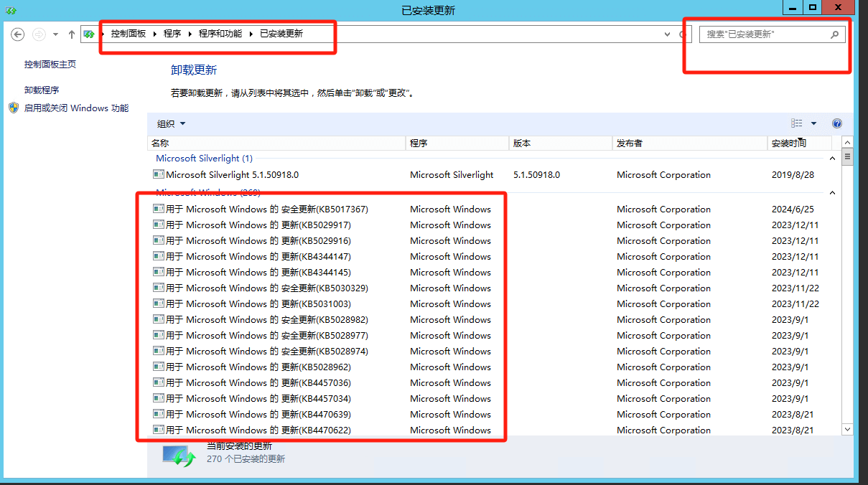The height and width of the screenshot is (485, 868).
Task: Go back with the Back arrow button
Action: click(19, 34)
